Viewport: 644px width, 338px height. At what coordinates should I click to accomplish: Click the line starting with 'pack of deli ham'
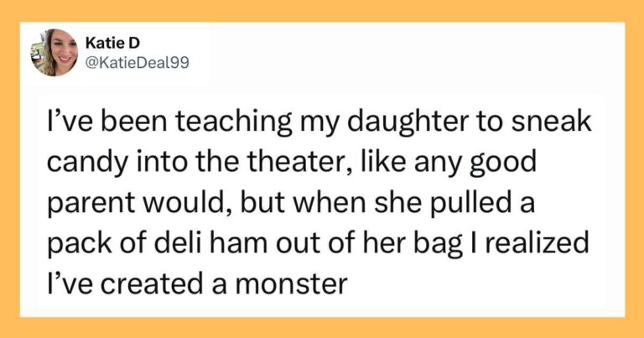pos(318,243)
